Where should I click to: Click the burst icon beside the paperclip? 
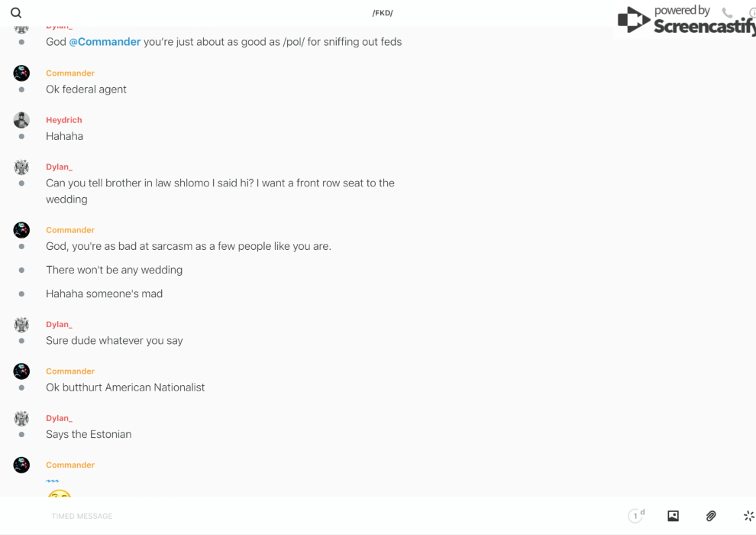coord(748,516)
